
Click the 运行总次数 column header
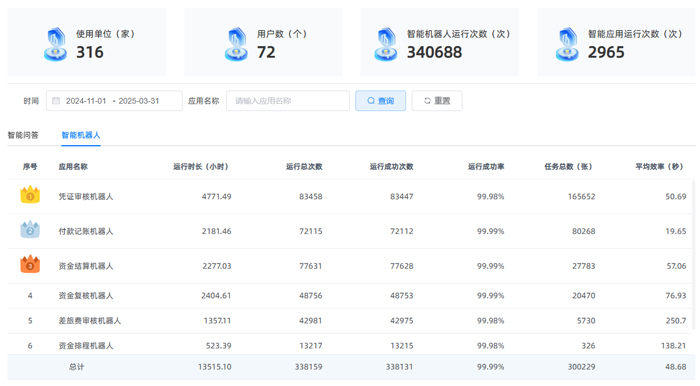coord(304,166)
